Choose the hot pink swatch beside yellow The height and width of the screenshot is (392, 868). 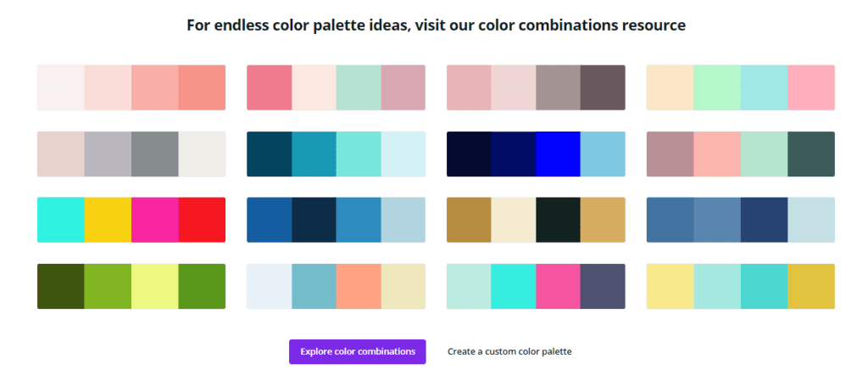pos(155,220)
